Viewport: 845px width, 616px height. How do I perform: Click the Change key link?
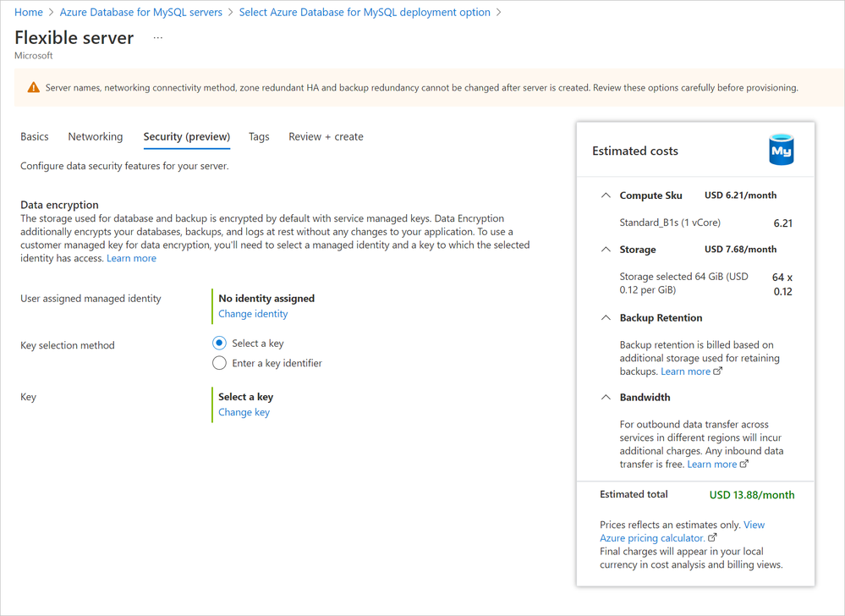coord(244,412)
